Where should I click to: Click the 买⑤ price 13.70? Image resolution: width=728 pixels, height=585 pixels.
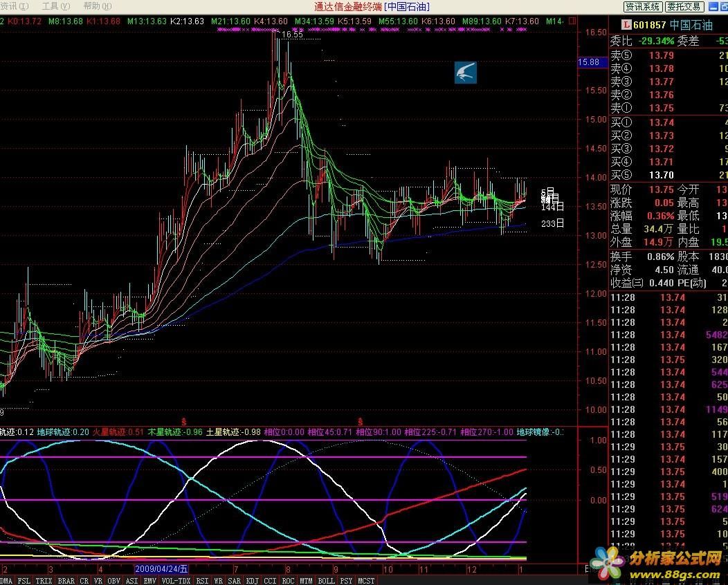(661, 175)
